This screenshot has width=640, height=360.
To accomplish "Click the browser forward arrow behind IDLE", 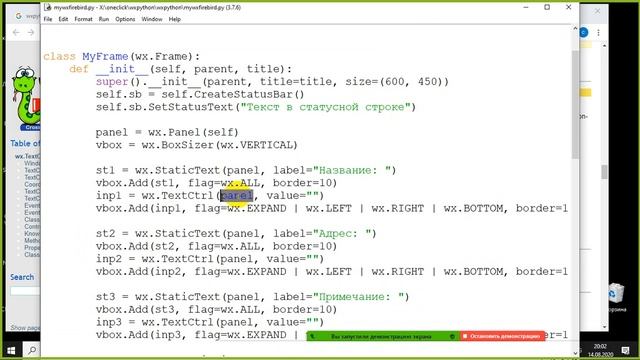I will [31, 32].
